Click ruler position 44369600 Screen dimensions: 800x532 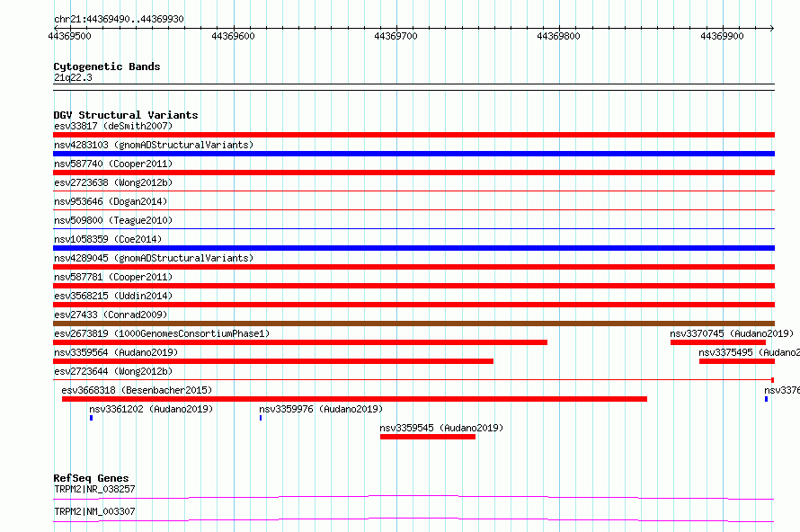point(233,36)
